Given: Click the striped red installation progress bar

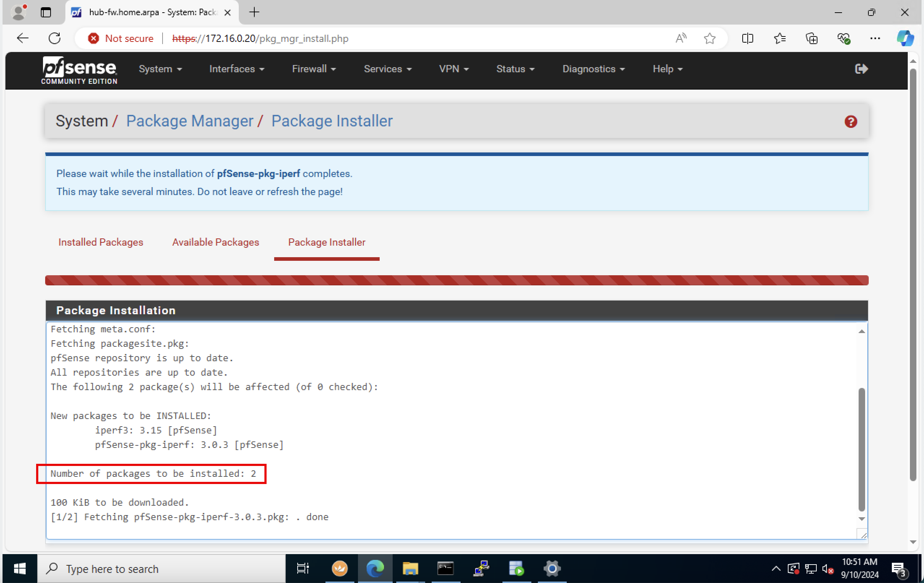Looking at the screenshot, I should click(456, 280).
